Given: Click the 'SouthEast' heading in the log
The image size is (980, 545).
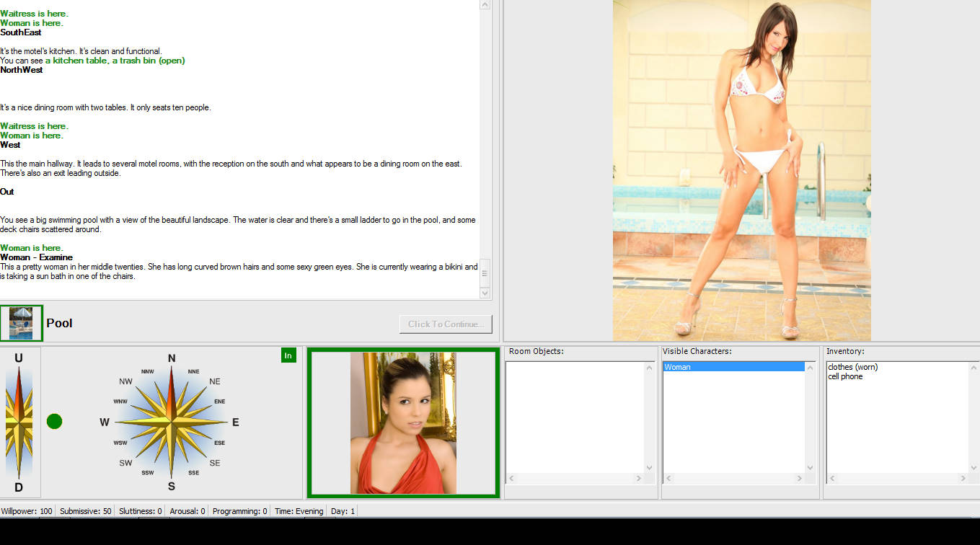Looking at the screenshot, I should pos(21,32).
